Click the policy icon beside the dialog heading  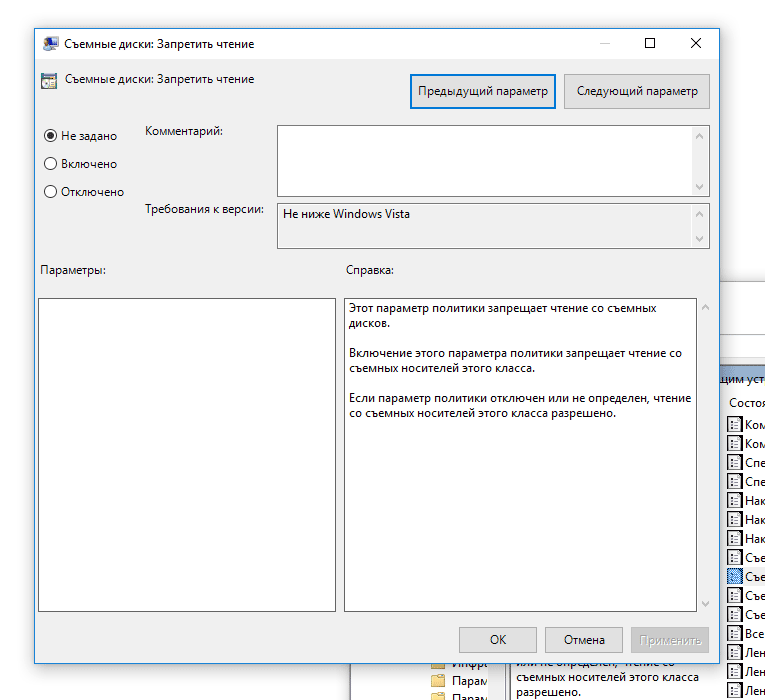pos(48,80)
